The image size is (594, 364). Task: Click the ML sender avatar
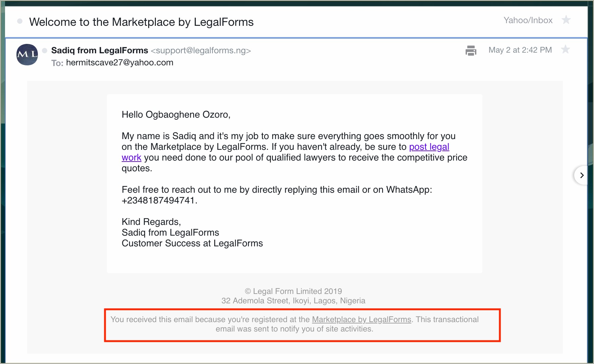(x=27, y=55)
